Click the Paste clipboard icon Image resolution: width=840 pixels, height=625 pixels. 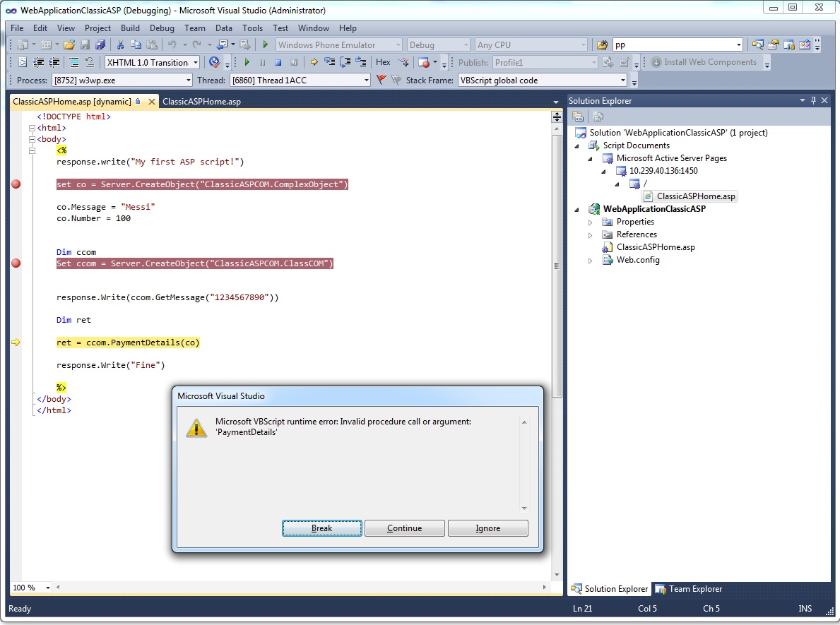[x=152, y=45]
